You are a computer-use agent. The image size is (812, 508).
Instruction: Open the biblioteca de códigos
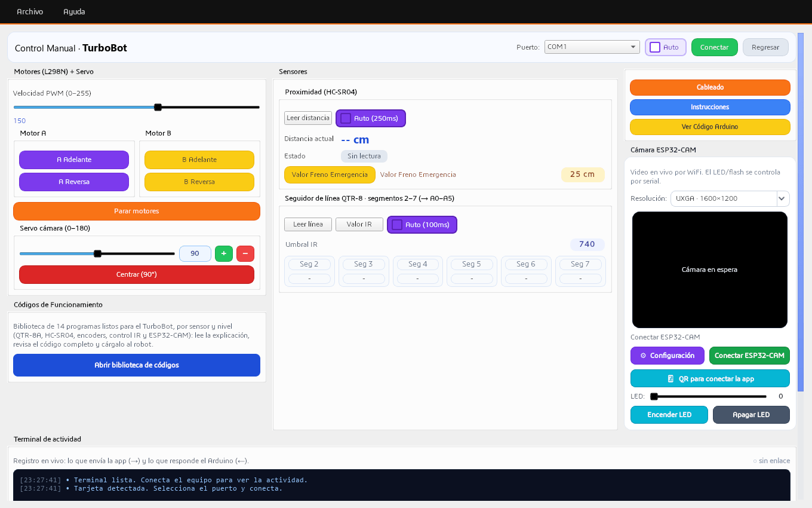(137, 365)
